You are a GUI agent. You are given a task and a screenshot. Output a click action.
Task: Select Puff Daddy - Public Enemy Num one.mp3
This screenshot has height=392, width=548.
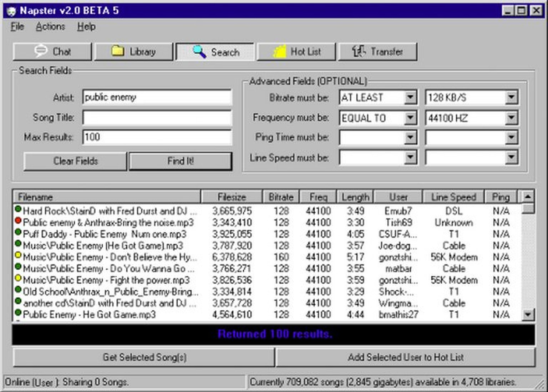[105, 234]
